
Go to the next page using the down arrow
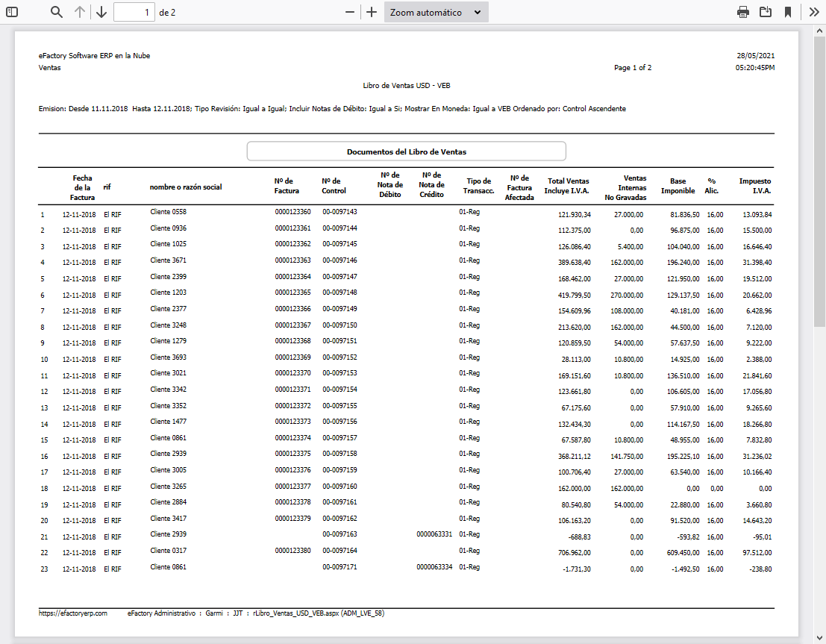pyautogui.click(x=101, y=12)
